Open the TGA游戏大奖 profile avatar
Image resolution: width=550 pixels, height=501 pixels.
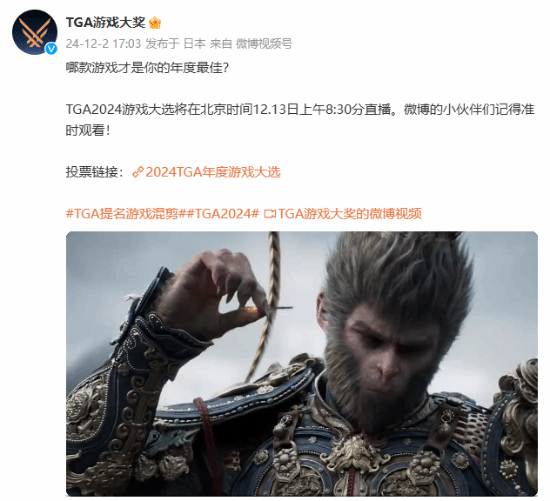click(34, 32)
